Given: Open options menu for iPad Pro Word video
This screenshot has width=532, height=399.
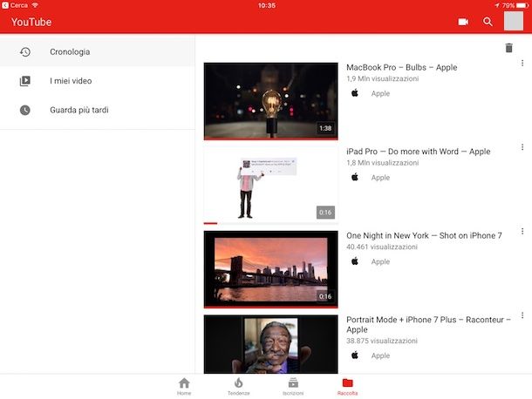Looking at the screenshot, I should [x=522, y=147].
